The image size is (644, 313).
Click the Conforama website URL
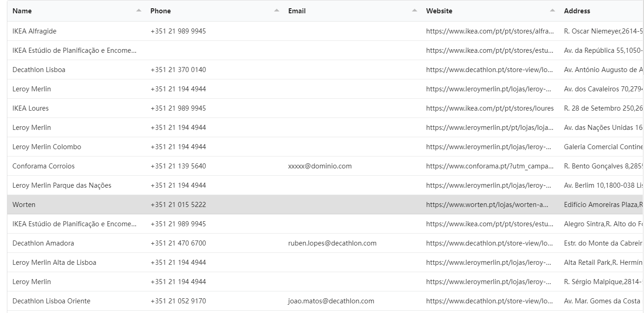489,166
